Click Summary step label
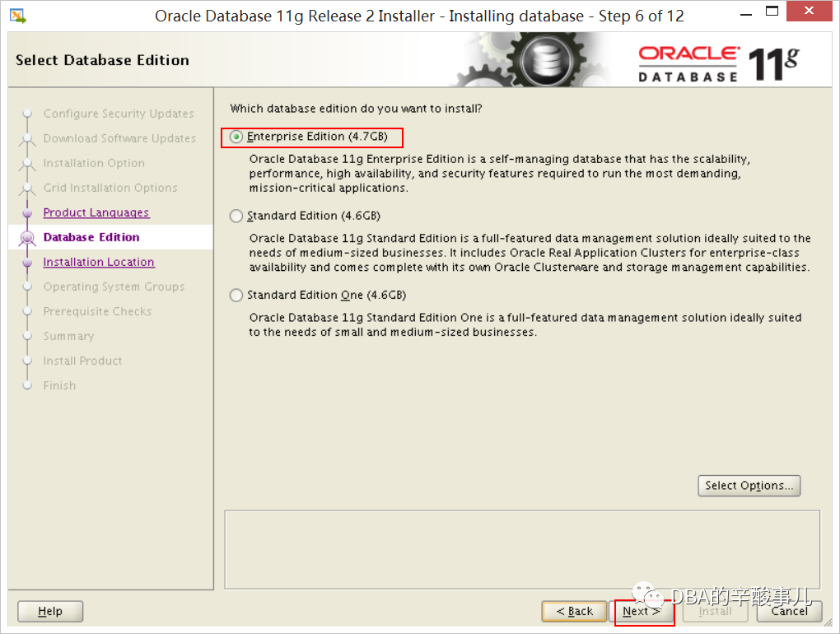The image size is (840, 634). pos(68,336)
